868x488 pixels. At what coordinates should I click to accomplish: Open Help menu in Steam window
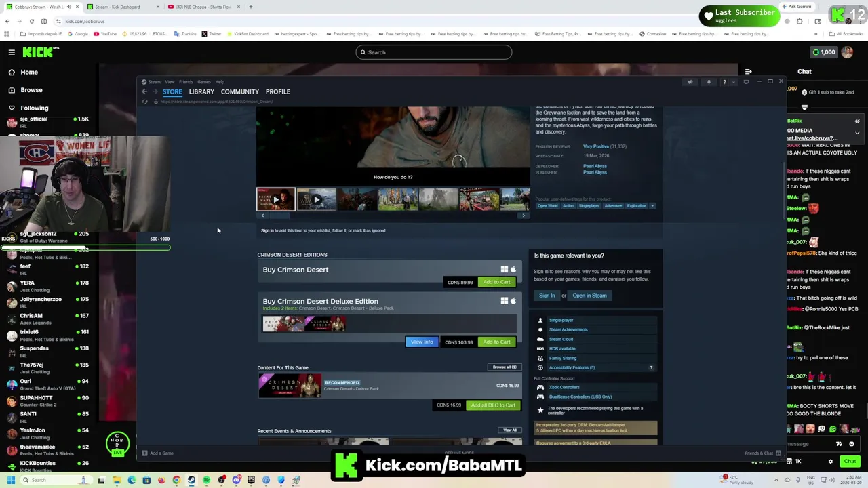click(x=220, y=82)
